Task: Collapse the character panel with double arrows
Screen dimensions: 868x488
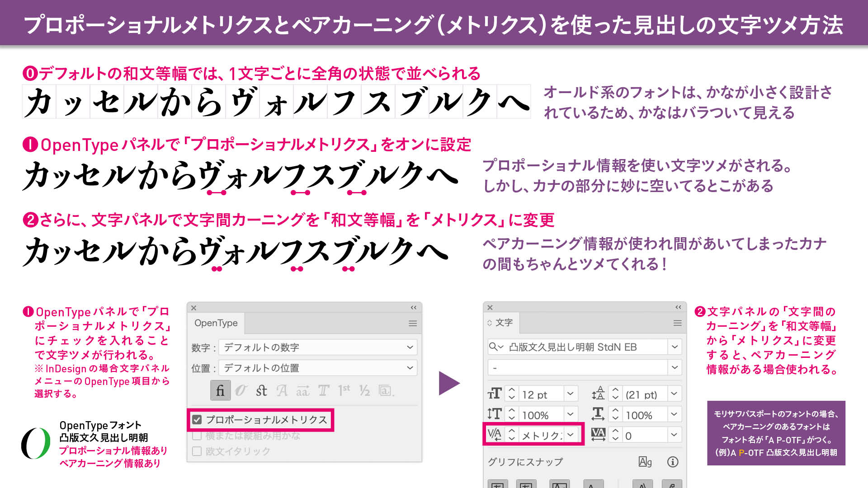Action: [678, 307]
